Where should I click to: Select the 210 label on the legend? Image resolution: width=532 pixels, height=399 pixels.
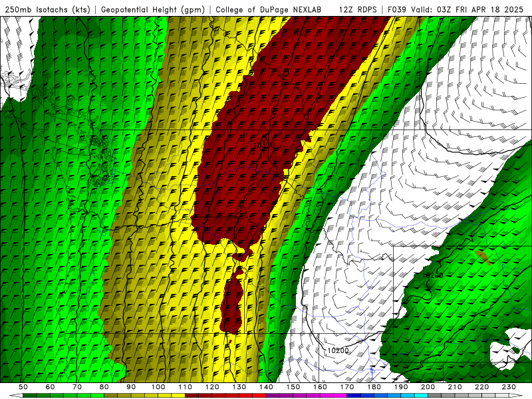455,387
